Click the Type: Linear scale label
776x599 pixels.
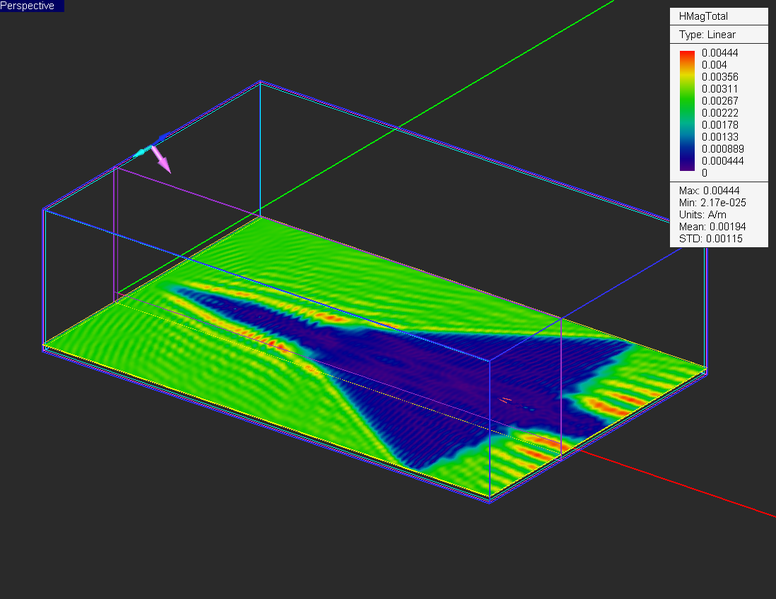[707, 35]
